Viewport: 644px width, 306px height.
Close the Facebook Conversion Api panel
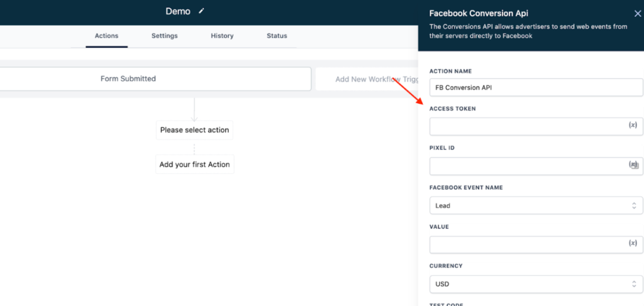pyautogui.click(x=638, y=13)
